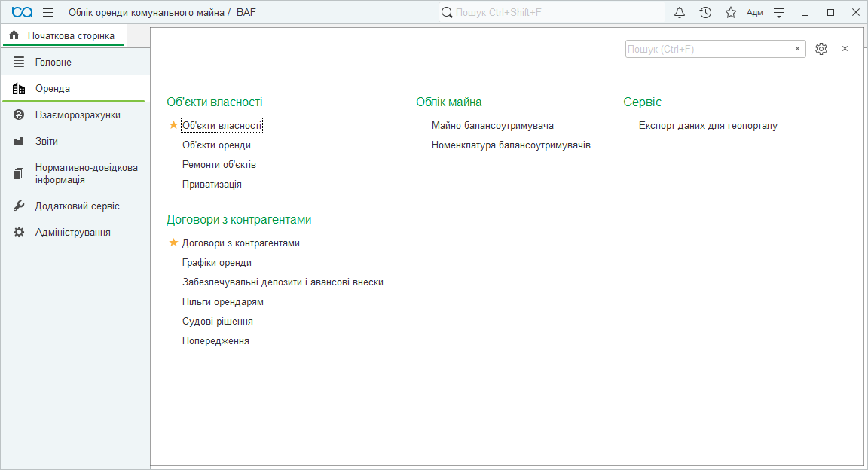Select the Взаєморозрахунки section
868x470 pixels.
(78, 114)
